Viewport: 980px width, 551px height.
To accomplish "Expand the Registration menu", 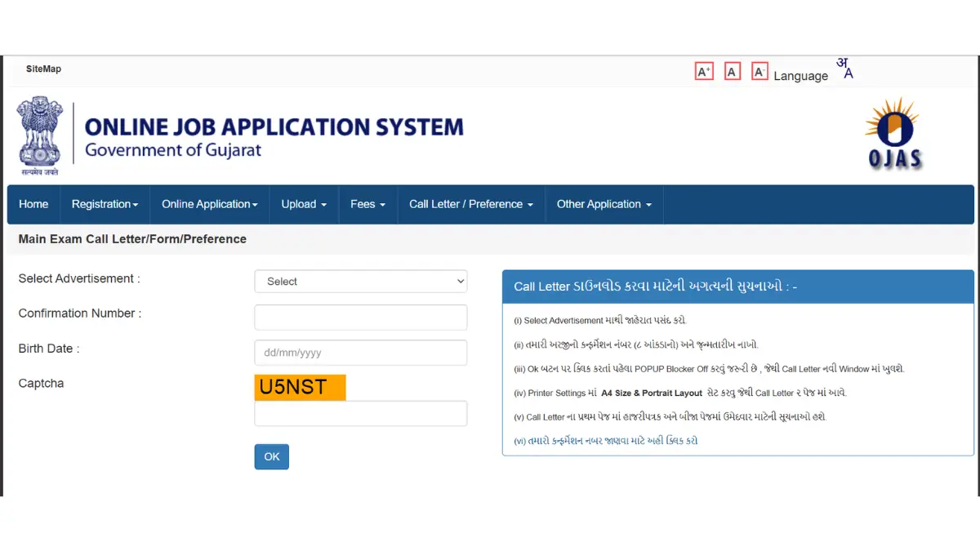I will (105, 204).
